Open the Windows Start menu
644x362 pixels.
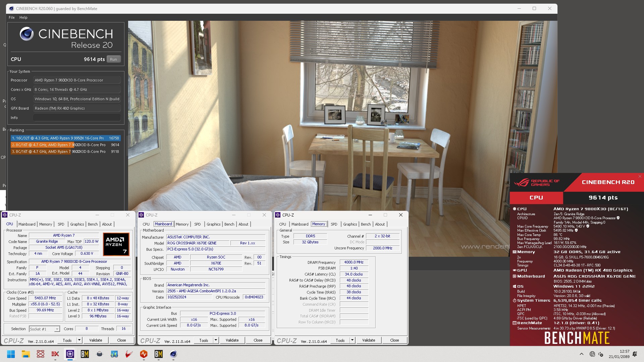click(11, 354)
